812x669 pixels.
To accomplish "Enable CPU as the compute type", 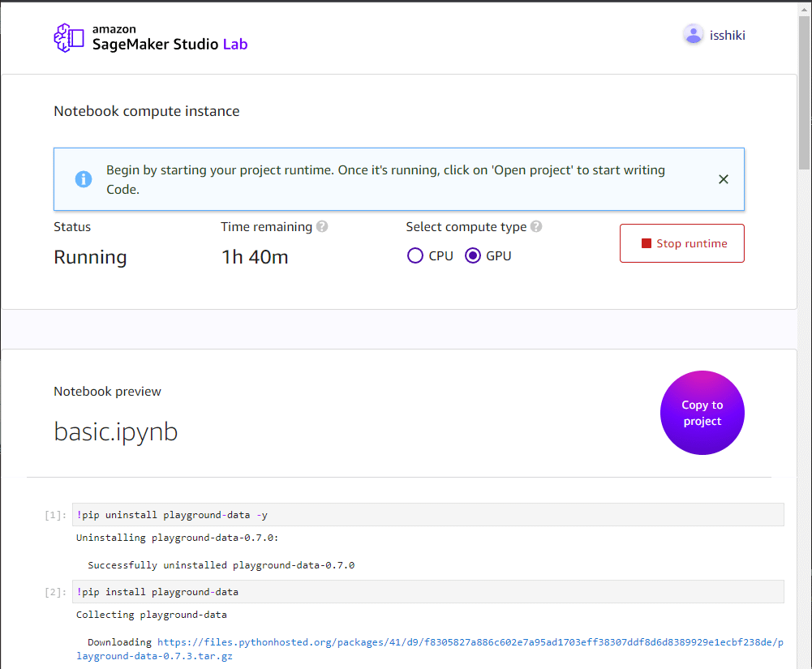I will click(x=415, y=255).
